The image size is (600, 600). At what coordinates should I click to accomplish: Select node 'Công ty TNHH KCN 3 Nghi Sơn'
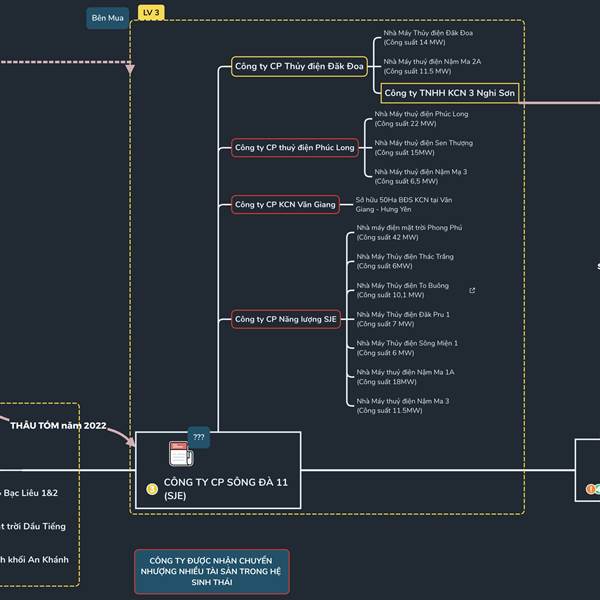(x=450, y=93)
